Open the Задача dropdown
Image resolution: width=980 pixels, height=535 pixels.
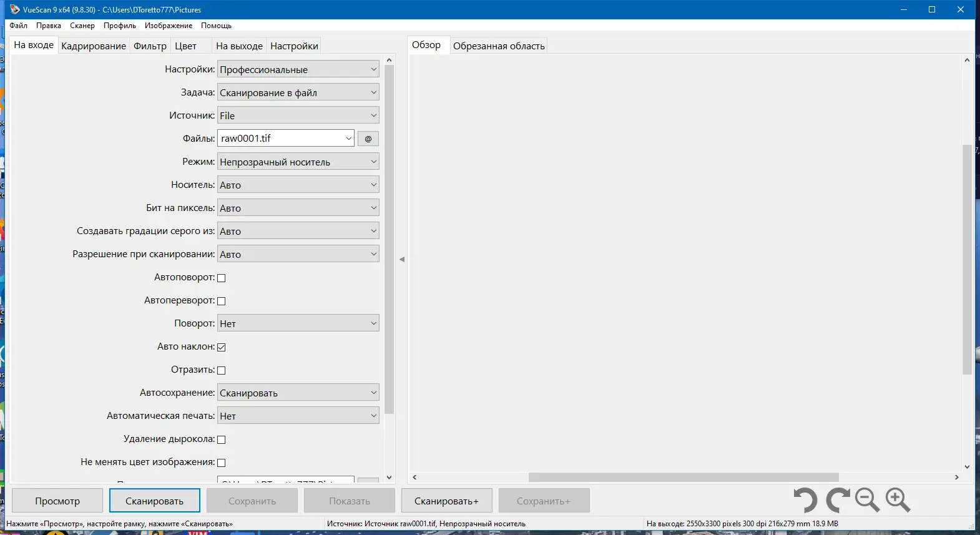(298, 92)
